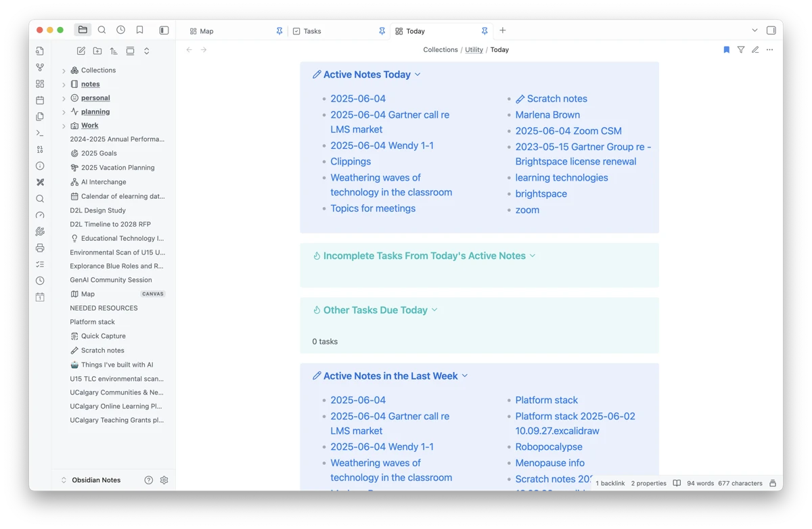Toggle the left sidebar panel

tap(164, 30)
